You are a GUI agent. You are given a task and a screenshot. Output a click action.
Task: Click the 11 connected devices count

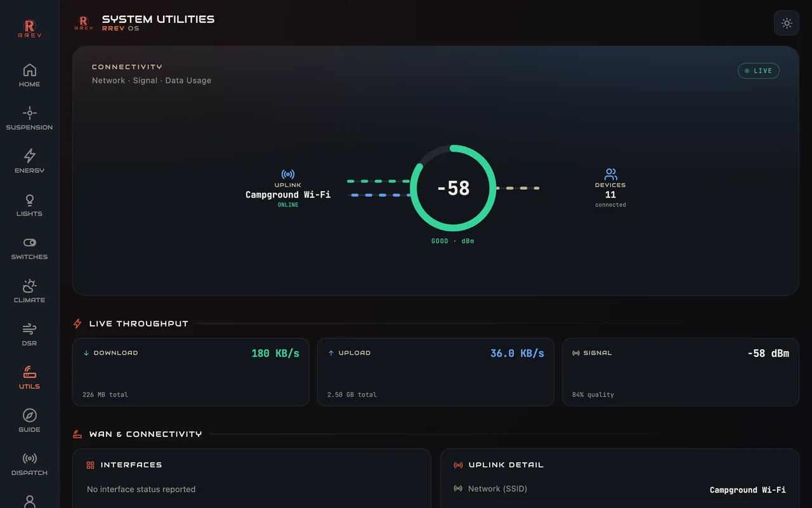pos(610,195)
